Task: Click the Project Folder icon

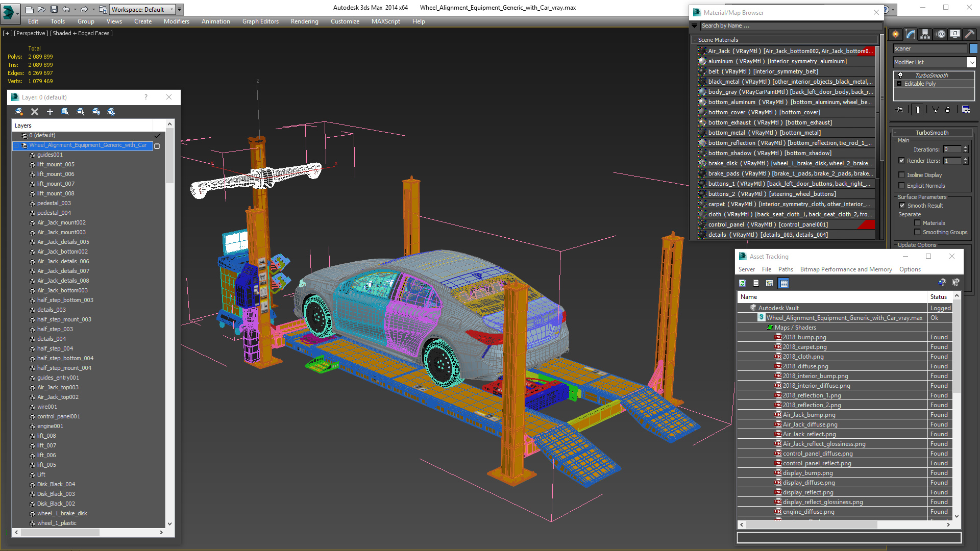Action: click(x=103, y=9)
